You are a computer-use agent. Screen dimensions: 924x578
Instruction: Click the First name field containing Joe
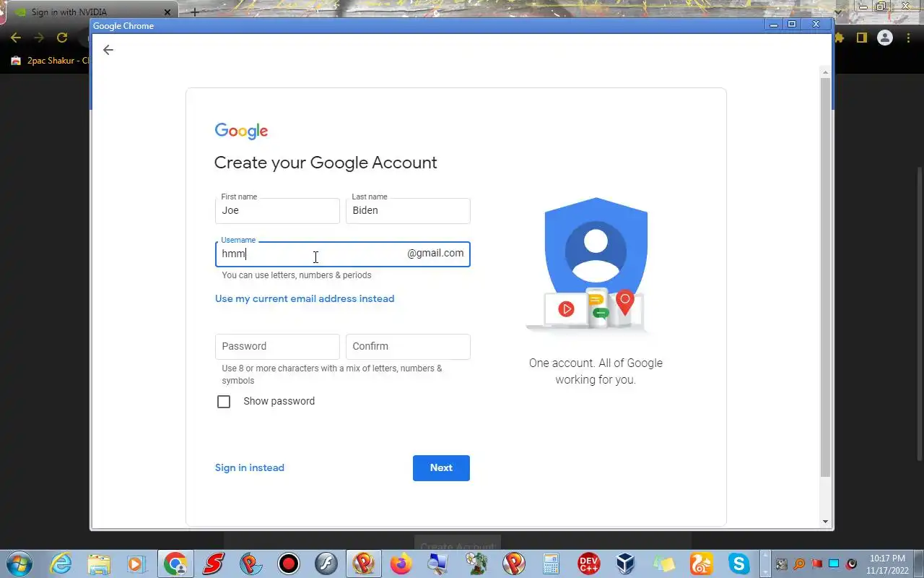(x=277, y=211)
